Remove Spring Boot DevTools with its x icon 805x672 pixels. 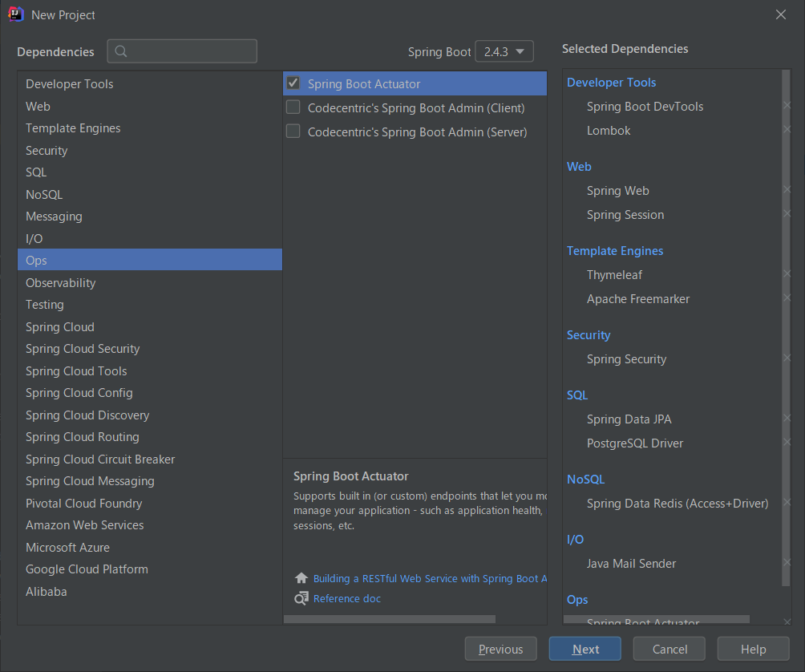787,106
